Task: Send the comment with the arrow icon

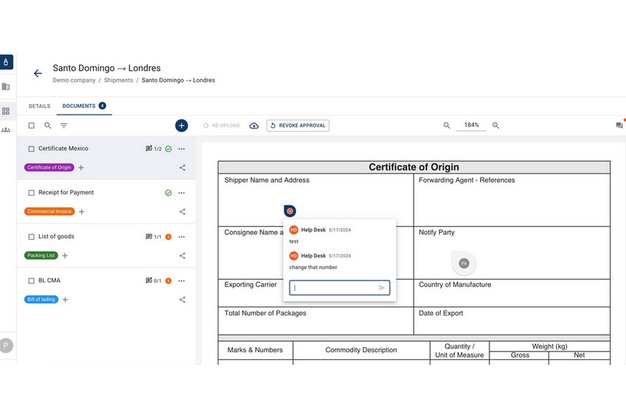Action: pos(382,288)
